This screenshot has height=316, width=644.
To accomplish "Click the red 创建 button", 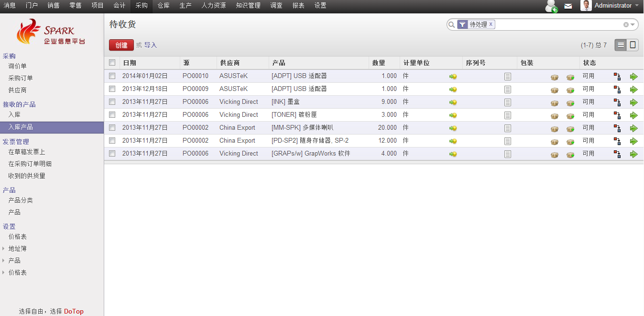I will pyautogui.click(x=121, y=45).
